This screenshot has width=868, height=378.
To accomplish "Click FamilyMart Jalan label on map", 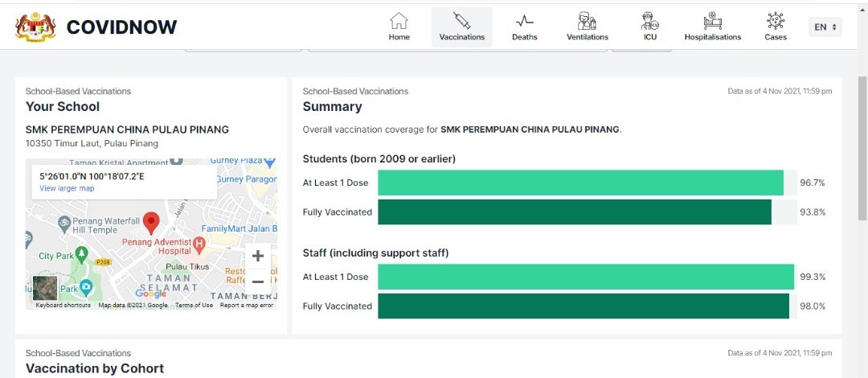I will (x=240, y=228).
